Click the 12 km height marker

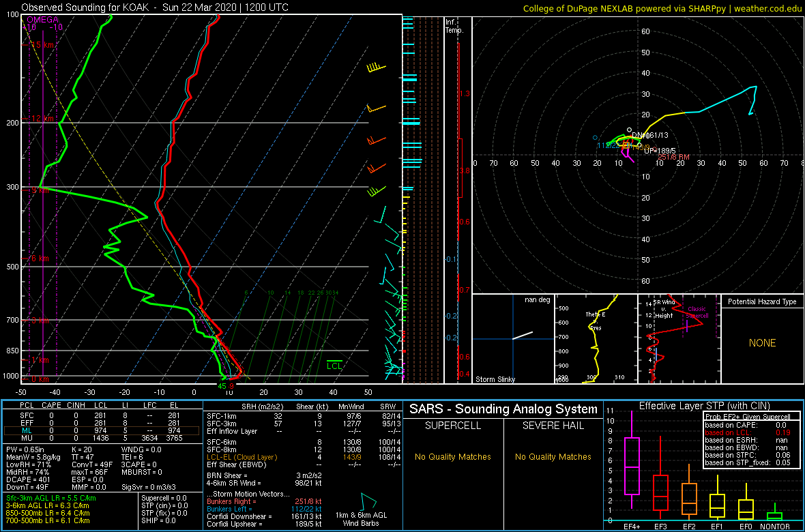coord(41,118)
